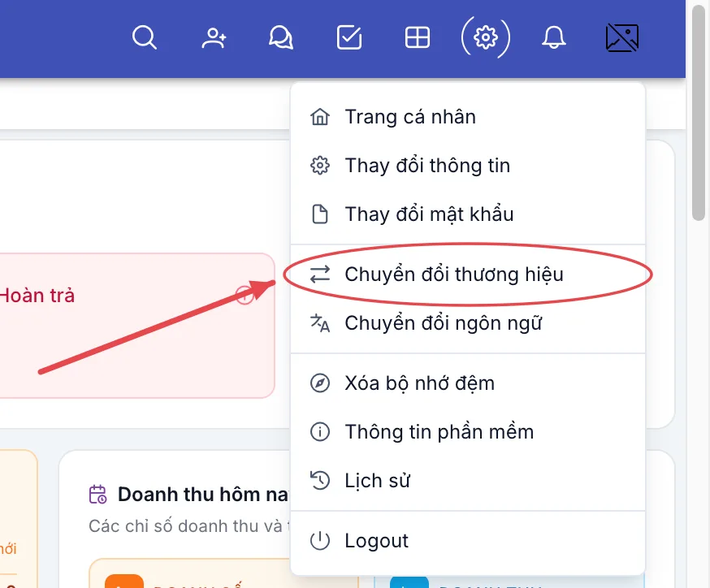Click the home icon beside Trang cá nhân
The height and width of the screenshot is (588, 710).
click(320, 117)
